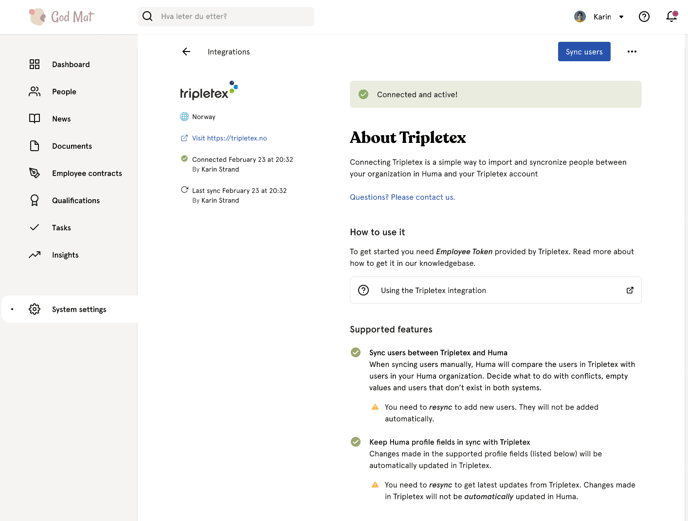
Task: Go to People section
Action: click(64, 92)
